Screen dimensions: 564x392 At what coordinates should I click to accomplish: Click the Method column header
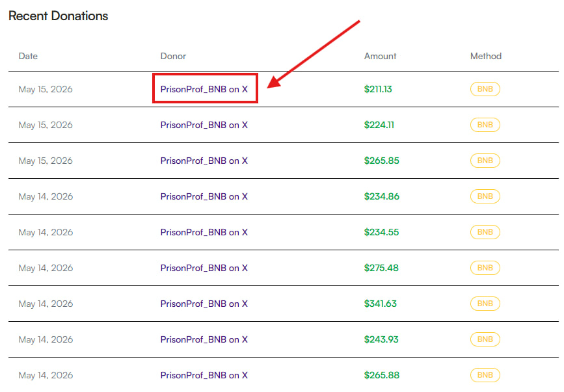pos(485,56)
